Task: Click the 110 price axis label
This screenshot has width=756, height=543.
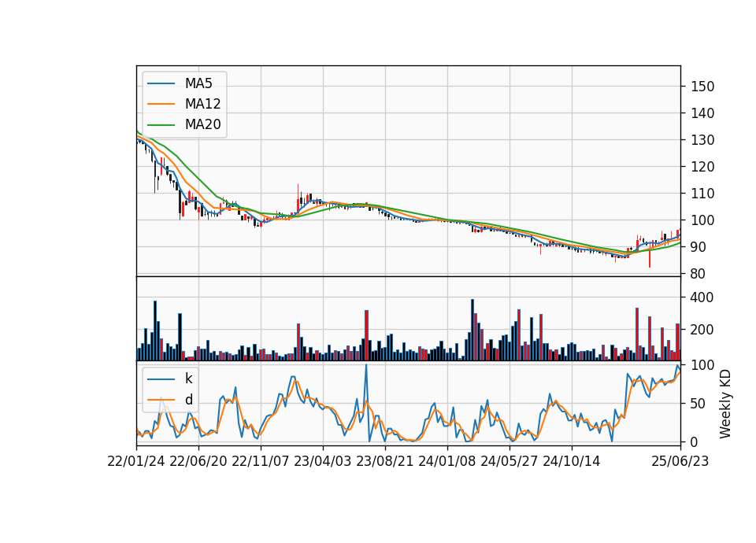Action: pos(702,194)
